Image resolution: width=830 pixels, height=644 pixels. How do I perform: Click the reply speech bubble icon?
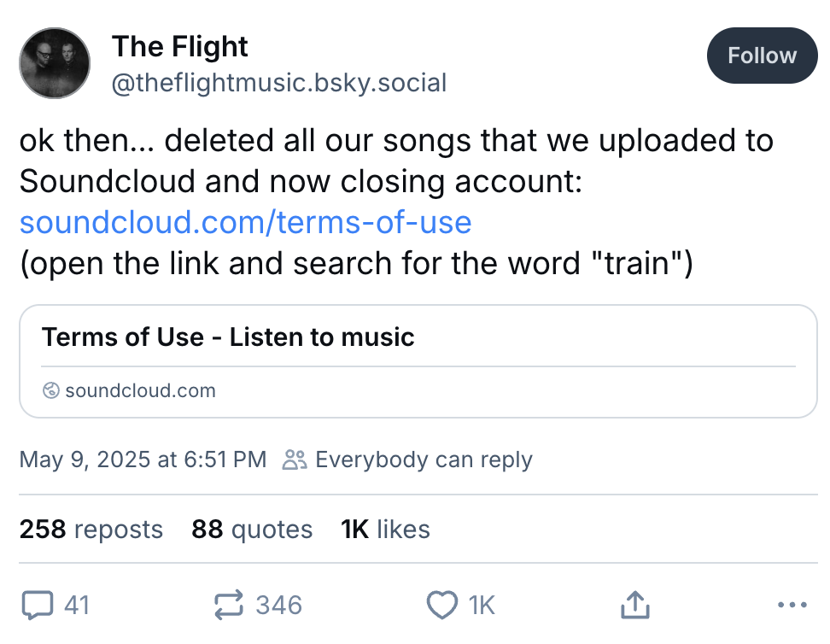[36, 606]
